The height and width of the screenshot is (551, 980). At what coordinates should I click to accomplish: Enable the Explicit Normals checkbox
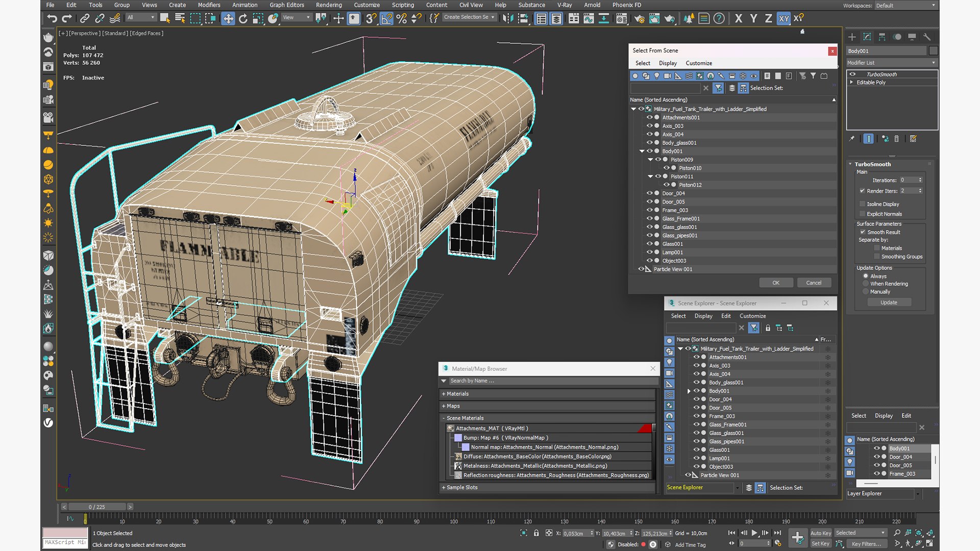862,214
